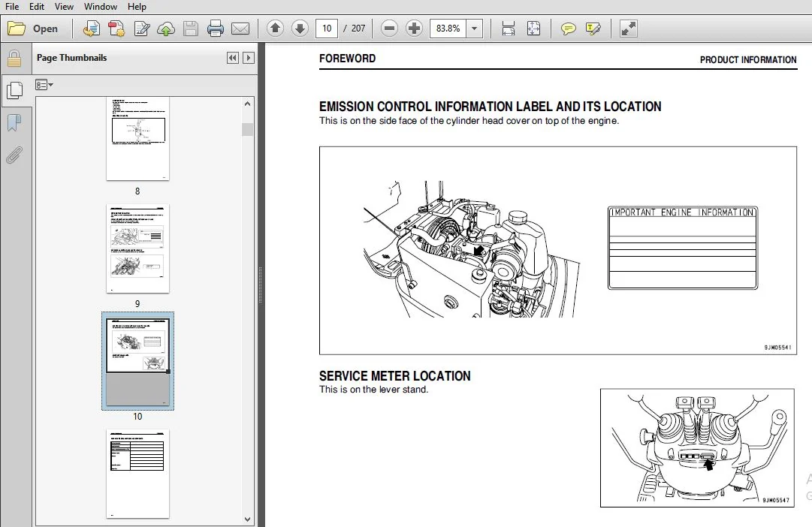812x527 pixels.
Task: Click the FOREWORD header text
Action: 348,59
